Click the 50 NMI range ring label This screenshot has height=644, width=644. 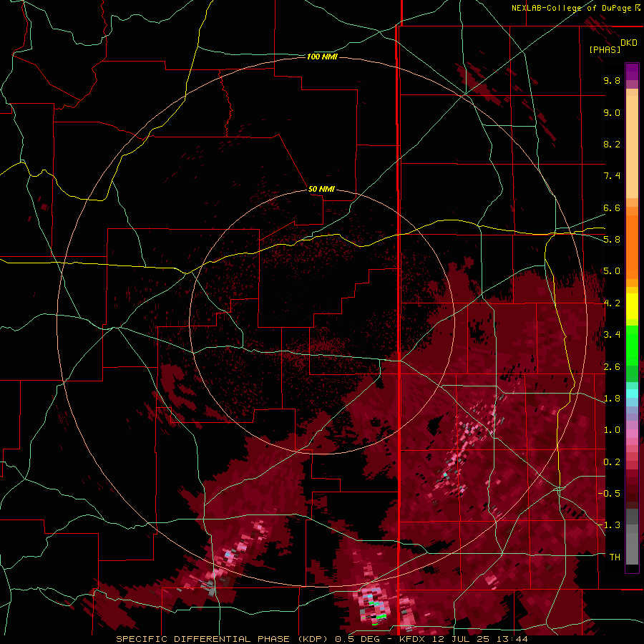321,189
